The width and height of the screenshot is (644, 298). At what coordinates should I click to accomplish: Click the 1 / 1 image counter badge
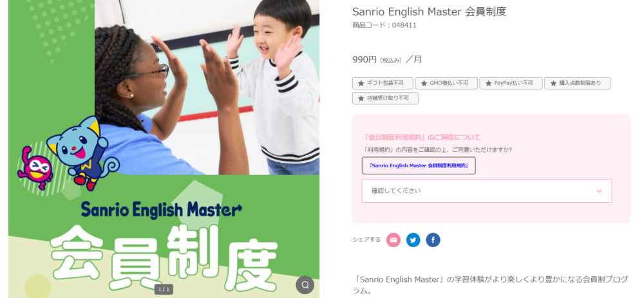164,289
